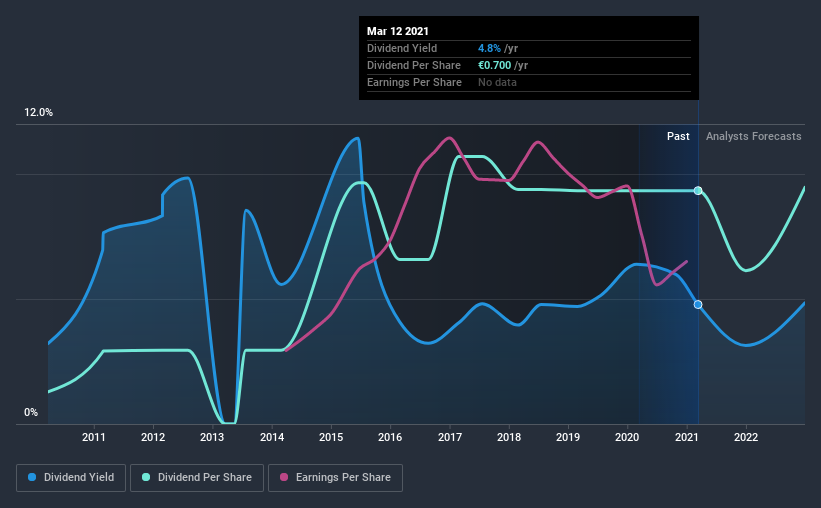Click the 4.8% dividend yield value

(x=489, y=48)
